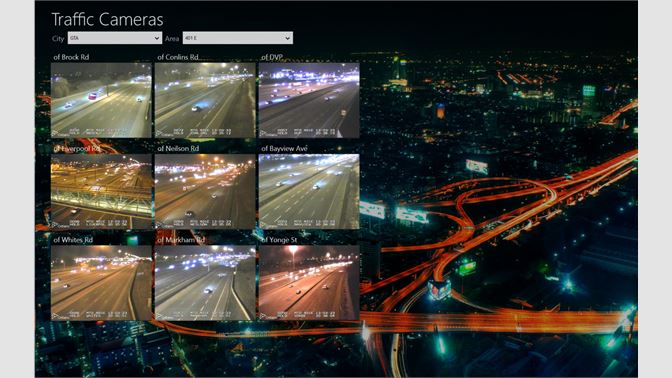The width and height of the screenshot is (672, 378).
Task: Open the Neilson Rd camera image
Action: pos(205,192)
